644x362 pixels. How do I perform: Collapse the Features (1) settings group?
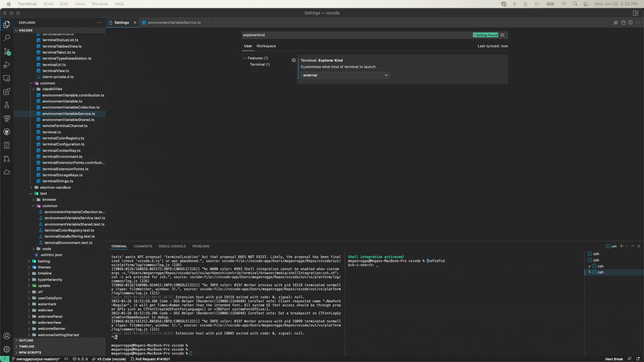click(245, 58)
